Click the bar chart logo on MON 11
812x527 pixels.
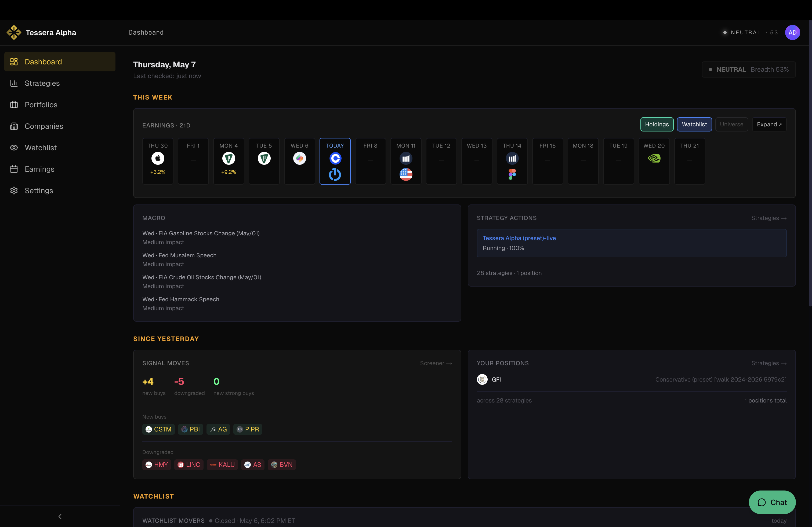click(406, 158)
